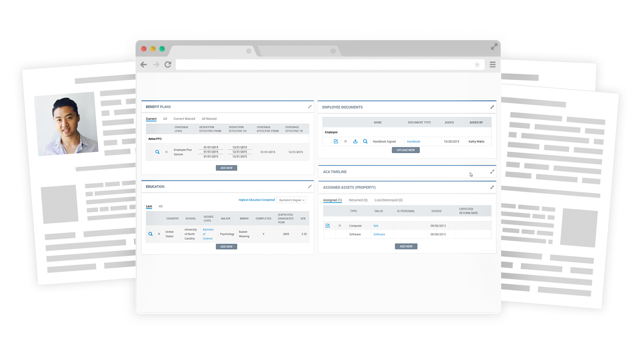Click the Upload New button
This screenshot has height=354, width=644.
click(405, 150)
